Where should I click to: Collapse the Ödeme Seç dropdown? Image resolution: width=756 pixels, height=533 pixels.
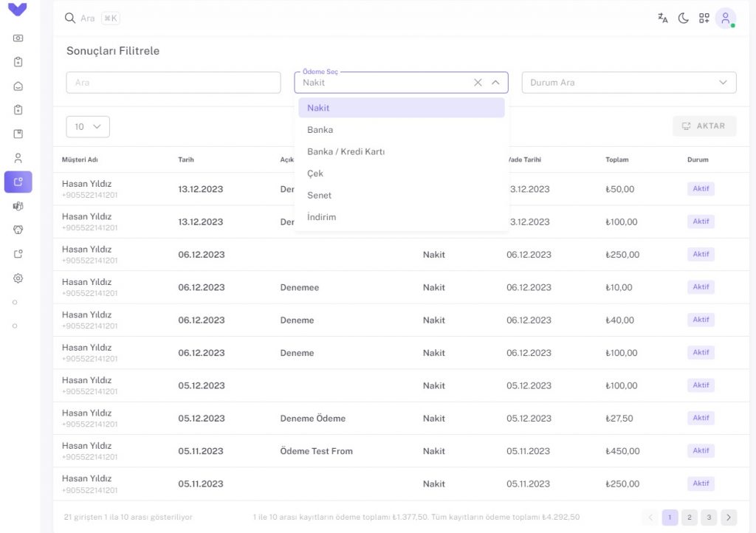pyautogui.click(x=495, y=83)
